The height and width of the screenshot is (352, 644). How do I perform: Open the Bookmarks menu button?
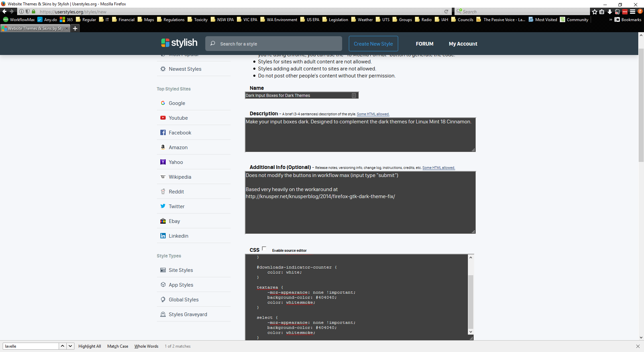628,19
